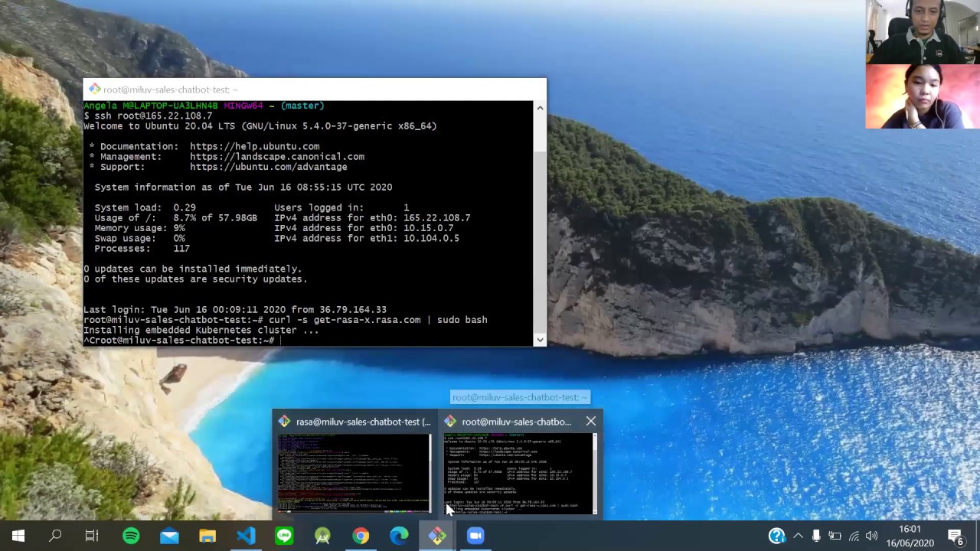Click the System load 0.29 value
The width and height of the screenshot is (980, 551).
coord(185,207)
